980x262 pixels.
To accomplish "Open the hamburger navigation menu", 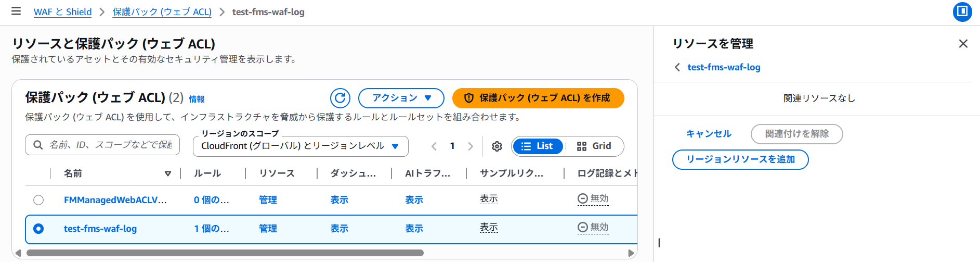I will click(x=16, y=11).
